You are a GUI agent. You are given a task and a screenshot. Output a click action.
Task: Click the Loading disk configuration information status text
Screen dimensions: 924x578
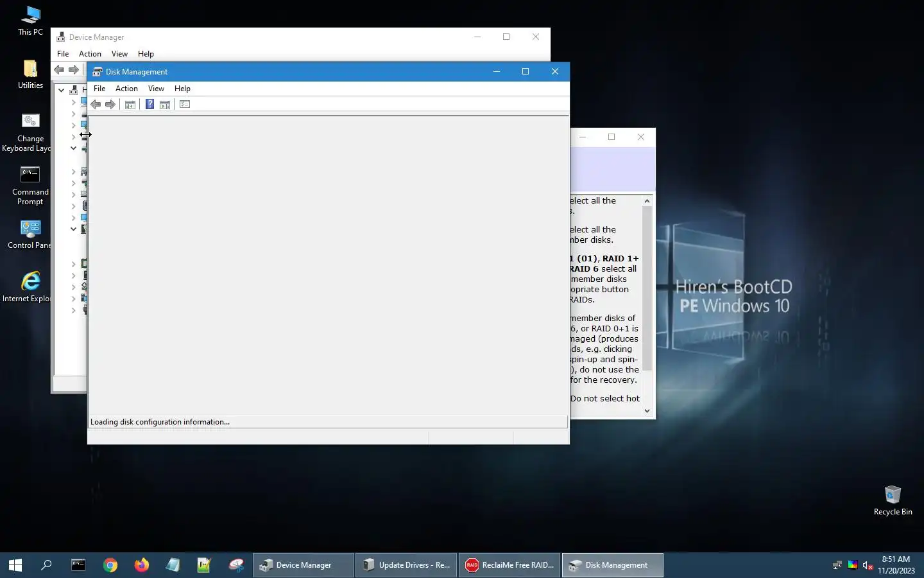[160, 422]
